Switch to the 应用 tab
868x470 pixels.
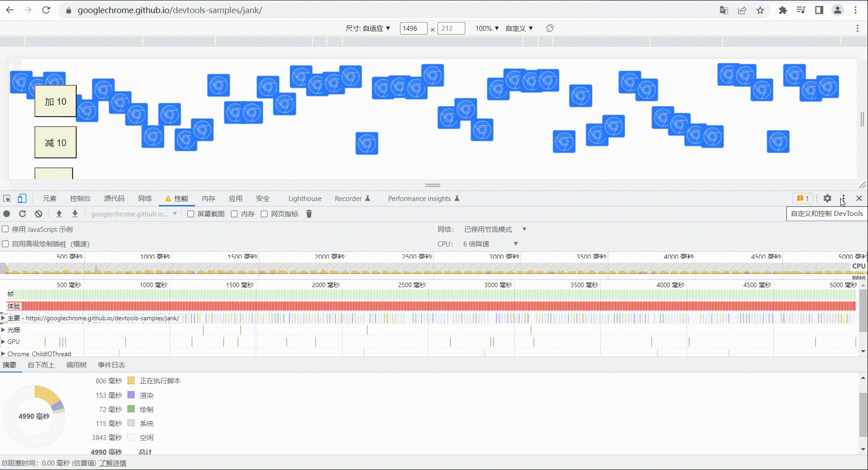[x=235, y=199]
